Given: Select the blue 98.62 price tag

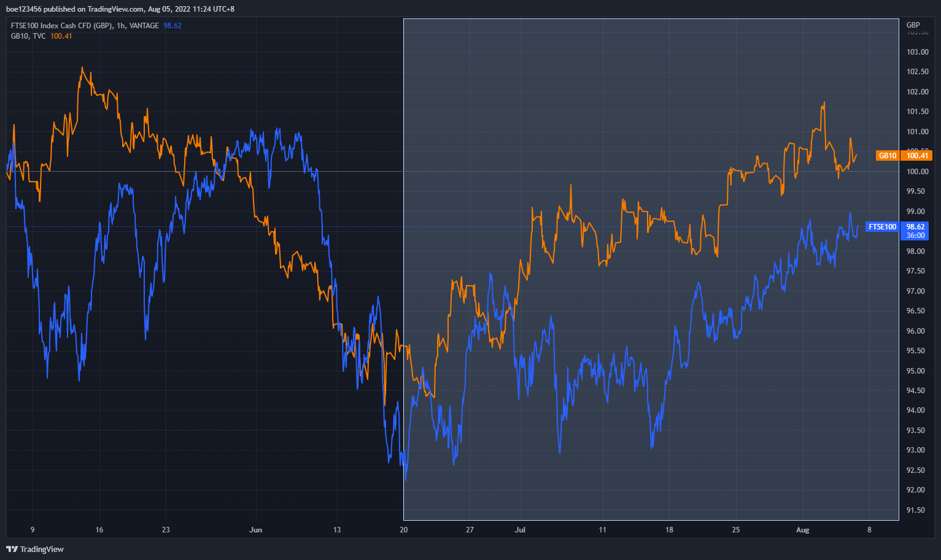Looking at the screenshot, I should pyautogui.click(x=916, y=226).
